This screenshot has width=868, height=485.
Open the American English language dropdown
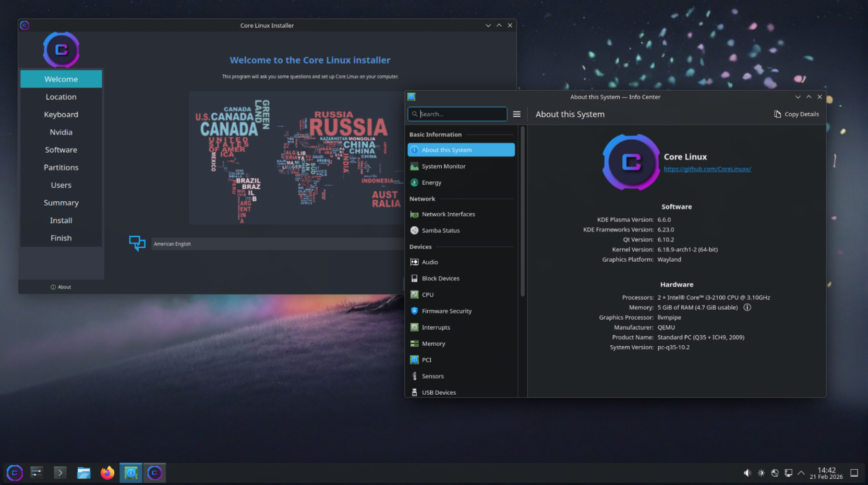tap(276, 244)
